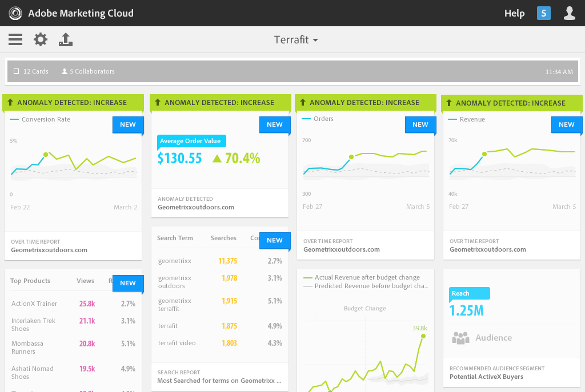Open the user profile icon
Image resolution: width=585 pixels, height=392 pixels.
tap(569, 13)
